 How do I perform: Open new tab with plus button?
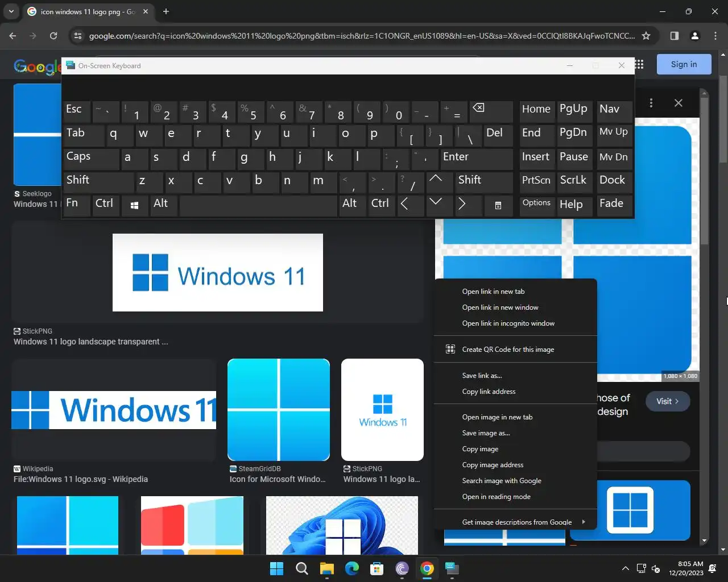point(166,11)
